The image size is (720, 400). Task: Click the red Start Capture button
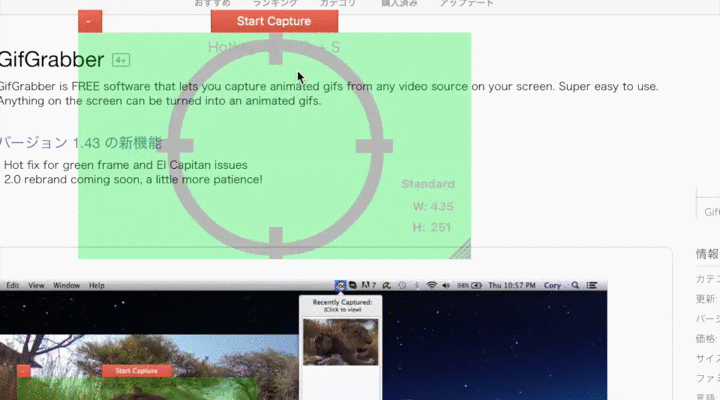point(275,21)
